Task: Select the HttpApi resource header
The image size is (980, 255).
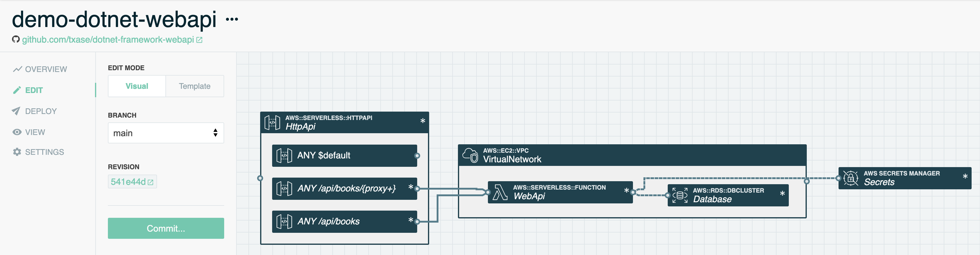Action: pyautogui.click(x=345, y=122)
